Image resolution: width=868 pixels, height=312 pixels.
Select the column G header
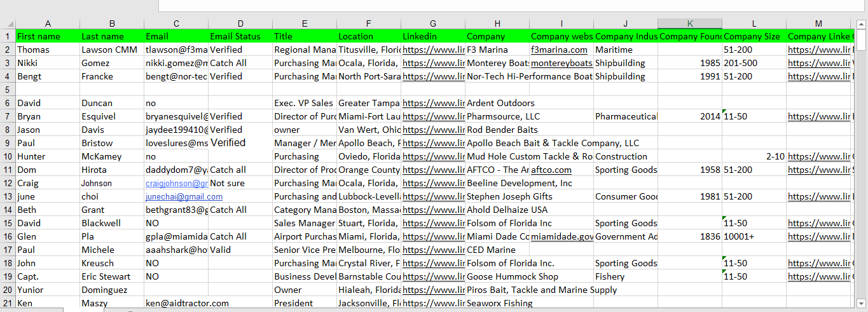coord(433,24)
